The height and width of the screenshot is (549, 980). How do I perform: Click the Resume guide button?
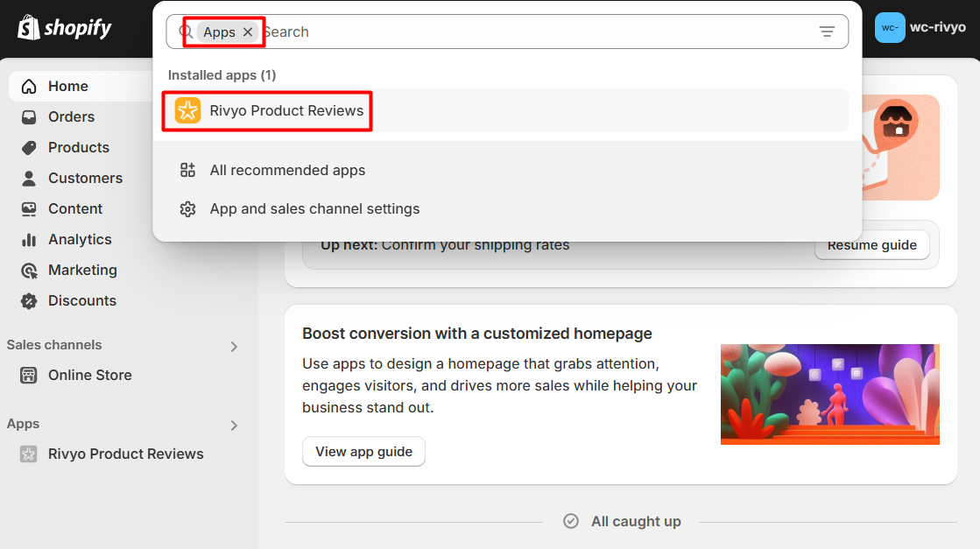(872, 245)
